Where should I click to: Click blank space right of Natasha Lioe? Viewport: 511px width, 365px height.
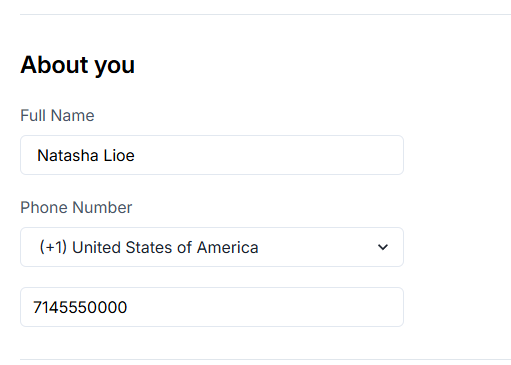(x=267, y=155)
